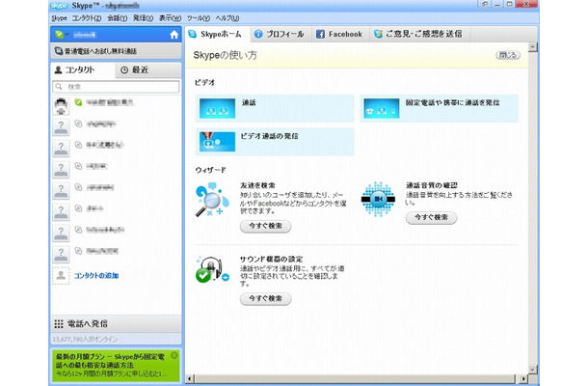Image resolution: width=588 pixels, height=386 pixels.
Task: Open the コンタクト menu in menu bar
Action: [x=87, y=18]
